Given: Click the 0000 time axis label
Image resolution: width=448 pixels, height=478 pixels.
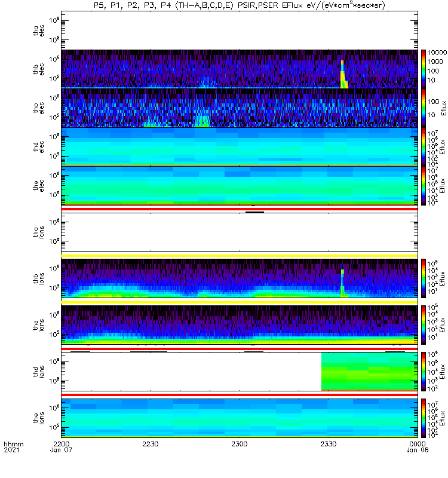Looking at the screenshot, I should 417,444.
